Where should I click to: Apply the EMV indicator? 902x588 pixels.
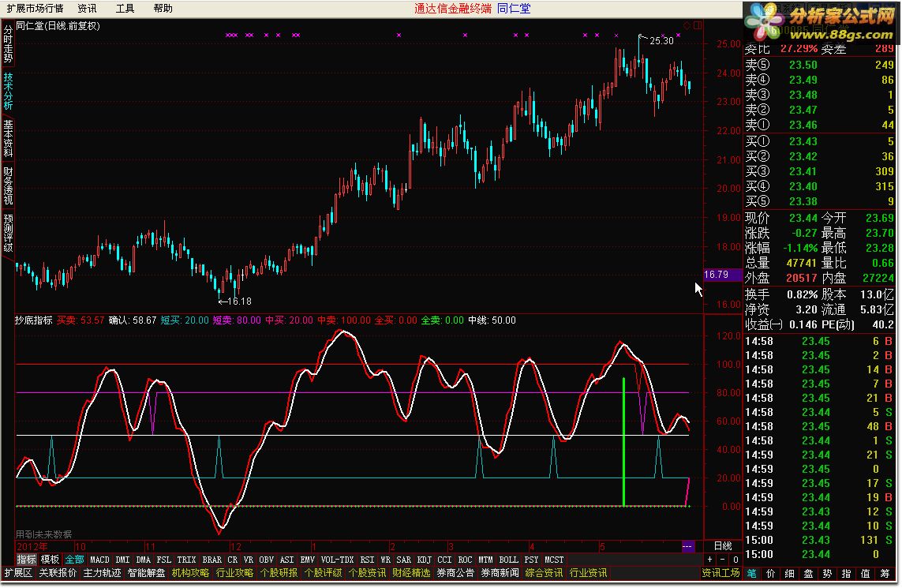[307, 560]
